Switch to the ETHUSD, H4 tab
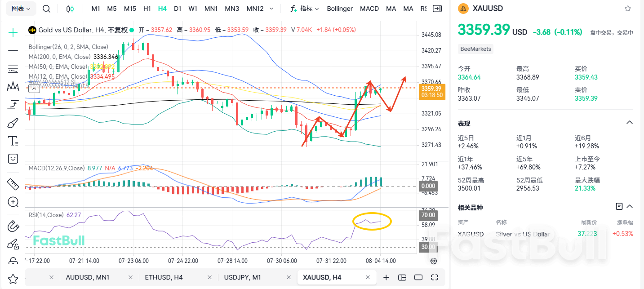The width and height of the screenshot is (644, 289). click(x=164, y=277)
